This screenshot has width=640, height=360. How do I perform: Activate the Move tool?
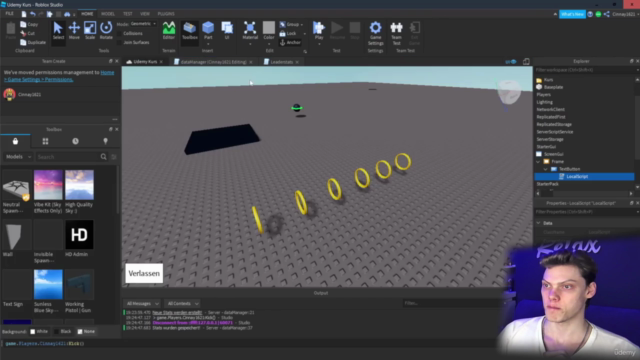click(x=74, y=30)
